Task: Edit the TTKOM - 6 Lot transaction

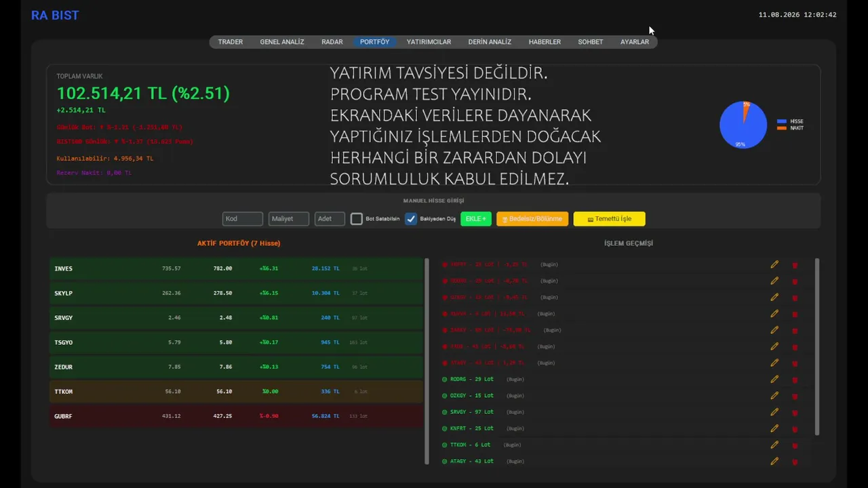Action: (774, 445)
